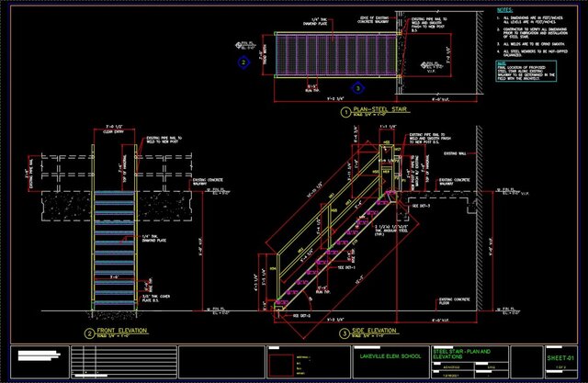The width and height of the screenshot is (588, 383).
Task: Pick the blue diamond view marker numbered 2
Action: (243, 62)
